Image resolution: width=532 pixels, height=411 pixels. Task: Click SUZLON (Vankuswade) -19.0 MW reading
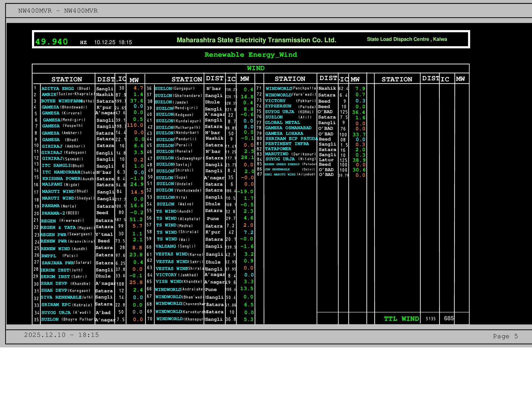pyautogui.click(x=245, y=192)
